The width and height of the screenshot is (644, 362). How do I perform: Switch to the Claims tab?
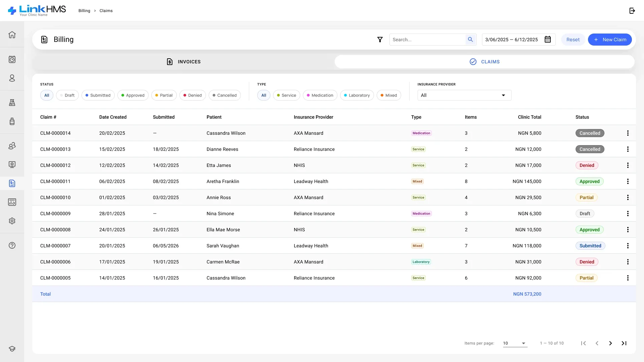tap(484, 62)
